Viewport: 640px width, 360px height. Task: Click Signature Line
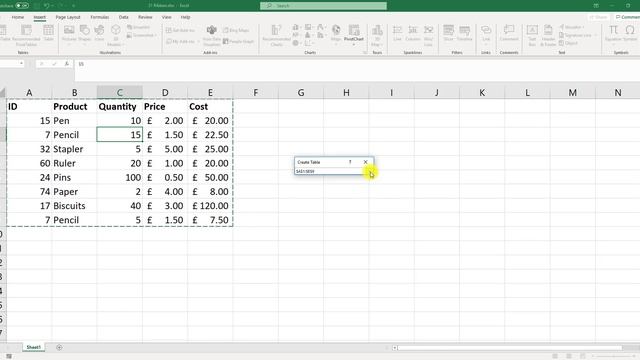pos(577,35)
